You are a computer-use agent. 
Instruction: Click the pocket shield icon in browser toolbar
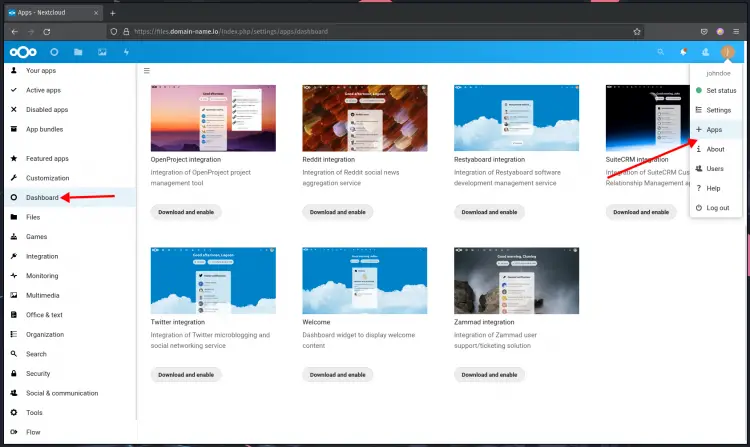click(x=704, y=32)
